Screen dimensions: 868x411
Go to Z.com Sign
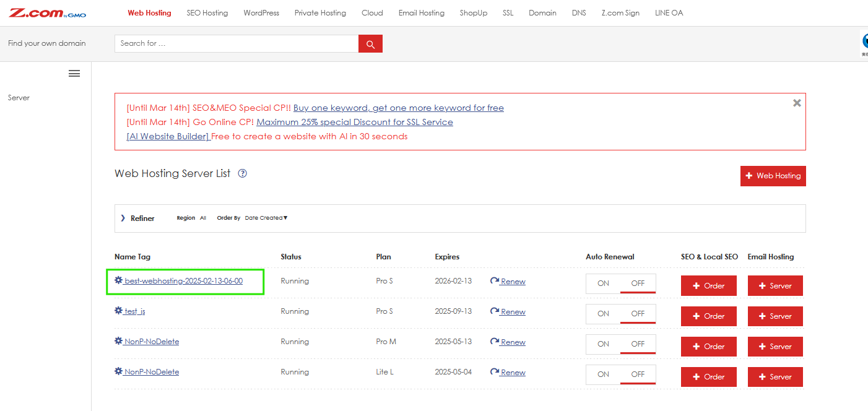[x=620, y=13]
